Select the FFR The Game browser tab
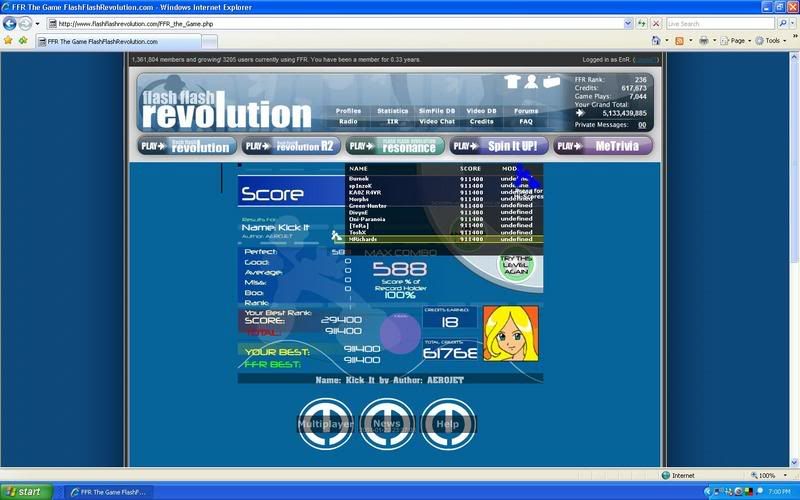The height and width of the screenshot is (500, 800). click(x=118, y=41)
